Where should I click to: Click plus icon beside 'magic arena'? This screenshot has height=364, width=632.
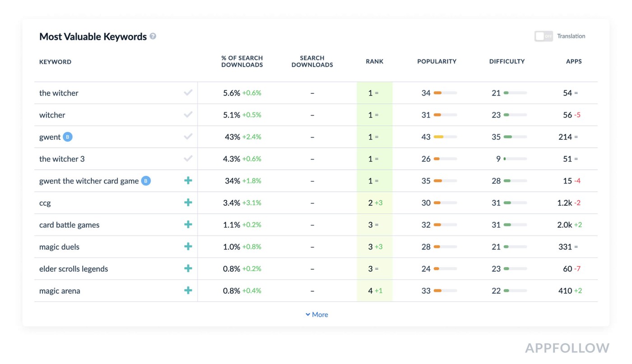(188, 290)
